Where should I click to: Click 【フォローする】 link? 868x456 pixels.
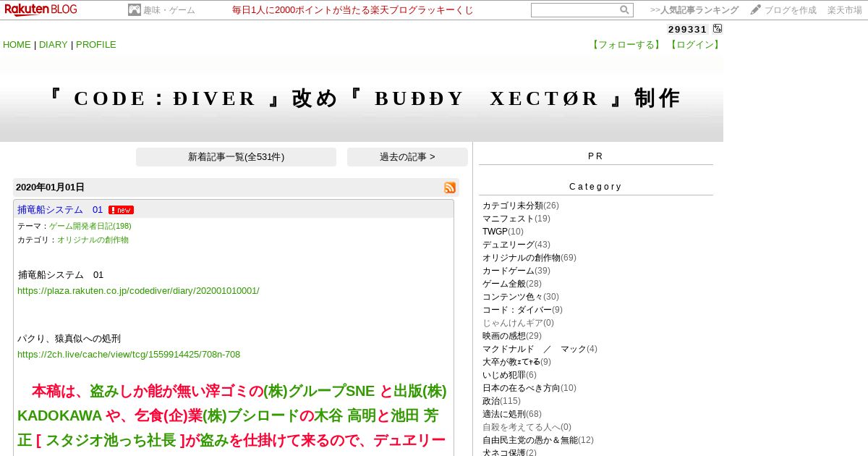coord(626,45)
